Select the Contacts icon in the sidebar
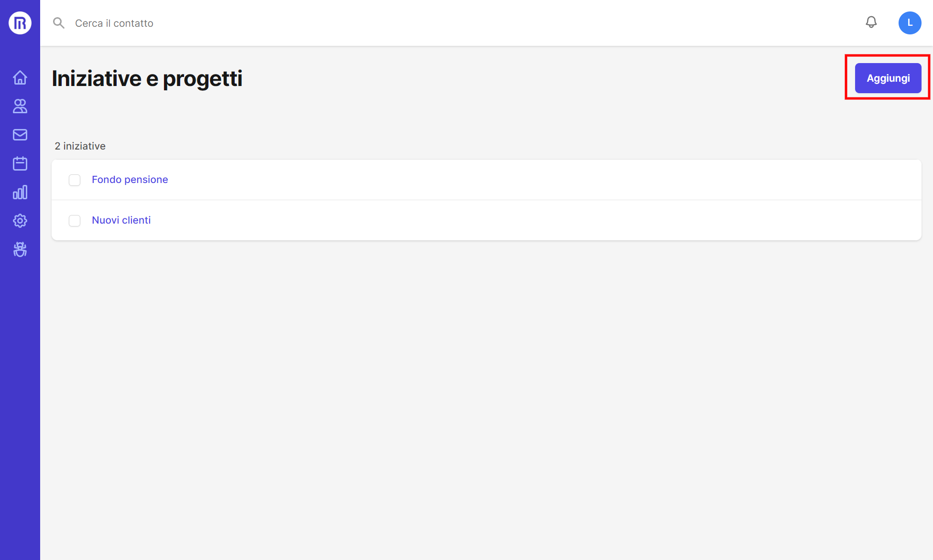 tap(20, 106)
